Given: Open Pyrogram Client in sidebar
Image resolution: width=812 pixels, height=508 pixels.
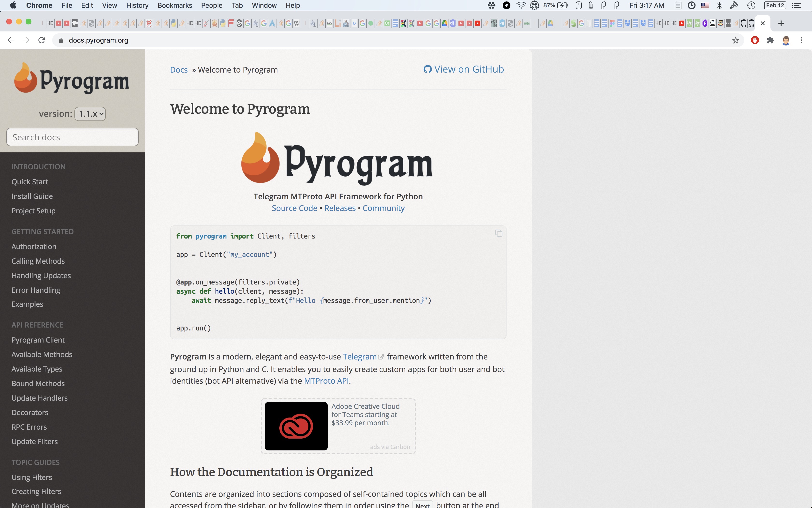Looking at the screenshot, I should click(38, 340).
